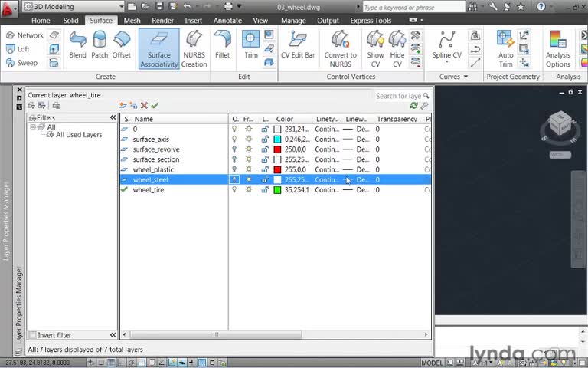Toggle Surface Associativity on or off
The image size is (588, 368).
coord(159,49)
